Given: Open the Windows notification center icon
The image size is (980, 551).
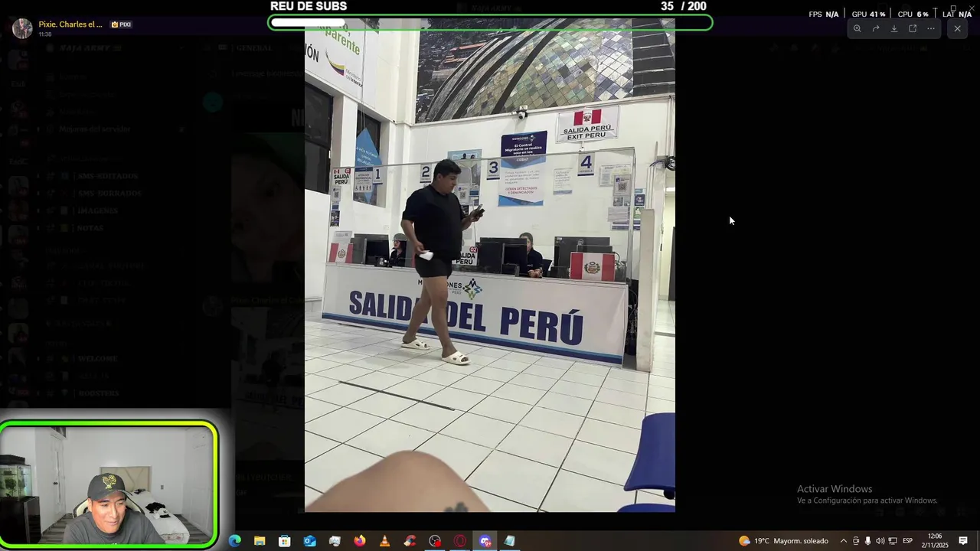Looking at the screenshot, I should point(963,541).
